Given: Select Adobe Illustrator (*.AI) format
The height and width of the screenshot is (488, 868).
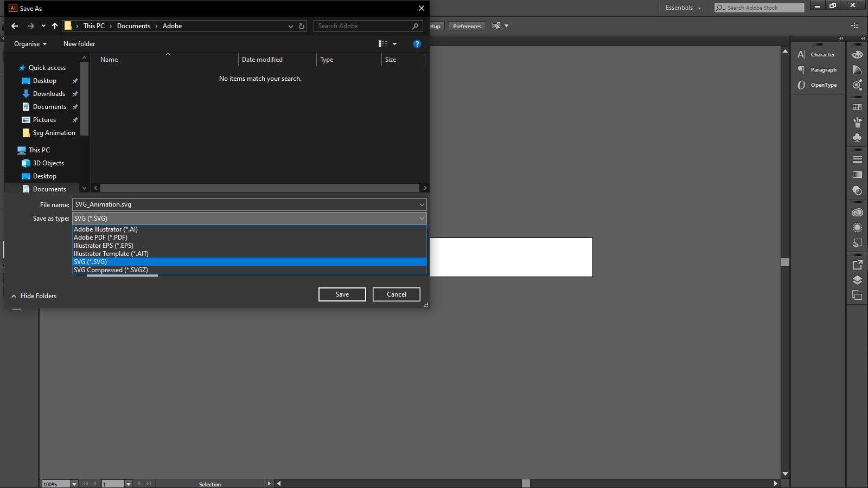Looking at the screenshot, I should tap(250, 229).
